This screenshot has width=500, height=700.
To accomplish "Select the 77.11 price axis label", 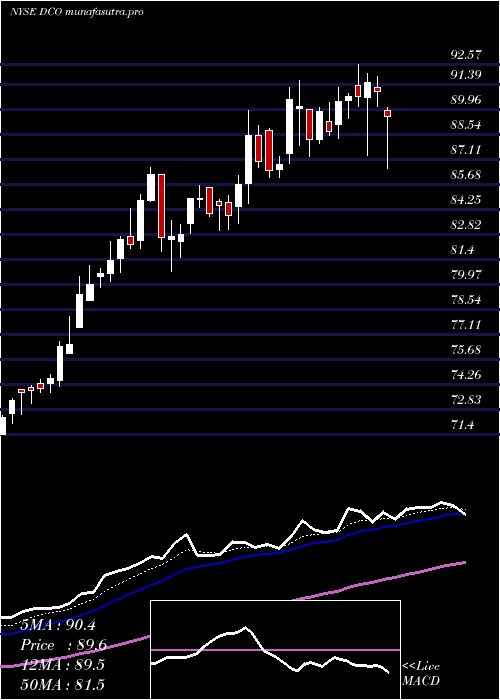I will 466,325.
